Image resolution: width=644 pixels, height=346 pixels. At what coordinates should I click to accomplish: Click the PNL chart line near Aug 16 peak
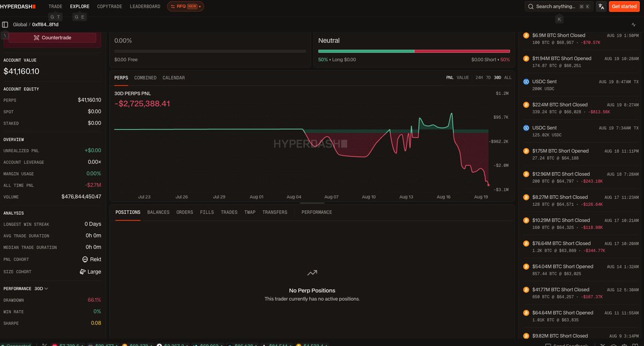tap(452, 114)
